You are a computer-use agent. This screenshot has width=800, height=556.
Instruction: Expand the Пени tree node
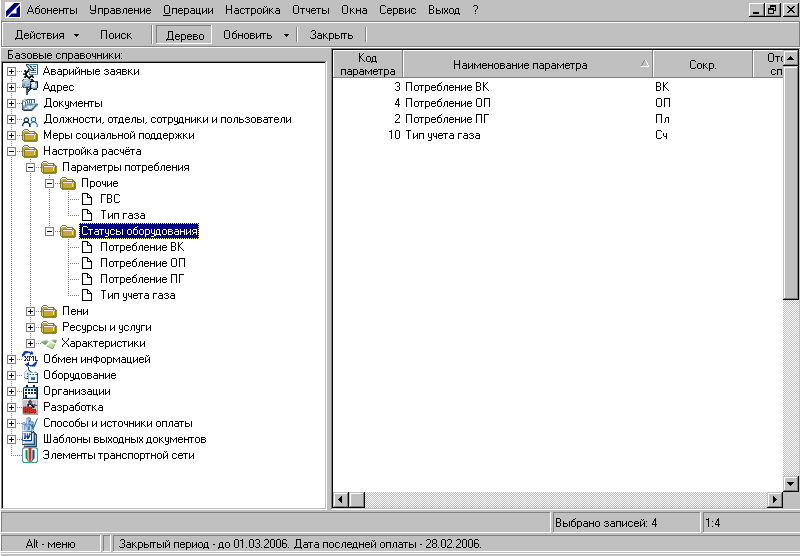pyautogui.click(x=31, y=311)
